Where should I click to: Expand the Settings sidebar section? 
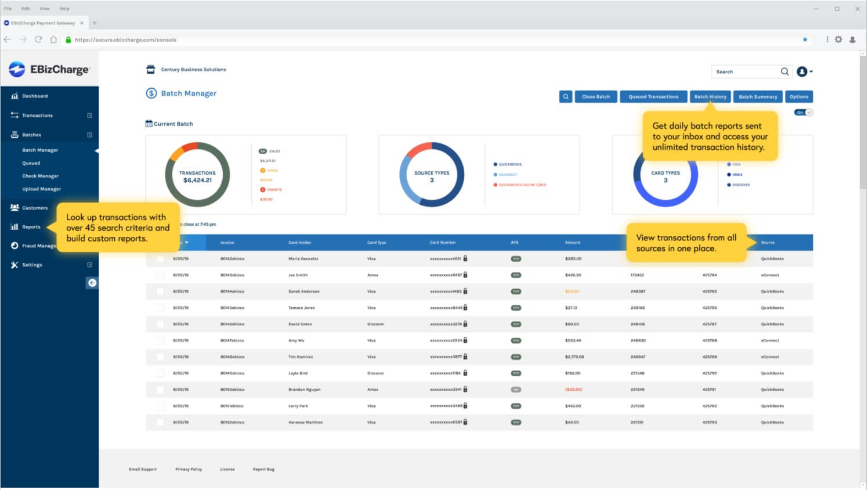pos(89,265)
